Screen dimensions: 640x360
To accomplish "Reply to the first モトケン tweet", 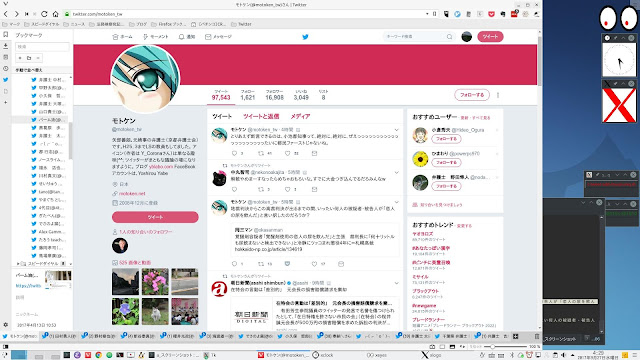I will pyautogui.click(x=234, y=153).
